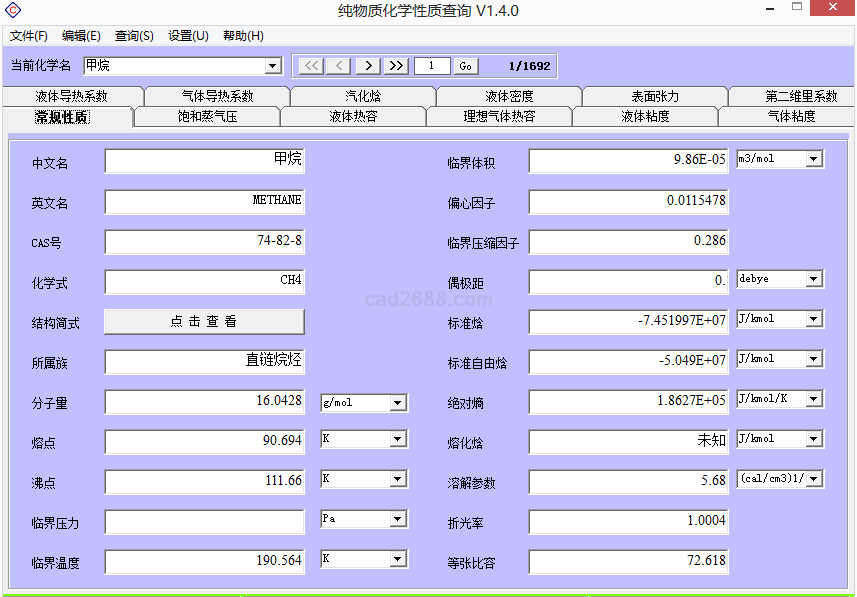Viewport: 857px width, 597px height.
Task: Switch to the 液体密度 tab
Action: (x=509, y=97)
